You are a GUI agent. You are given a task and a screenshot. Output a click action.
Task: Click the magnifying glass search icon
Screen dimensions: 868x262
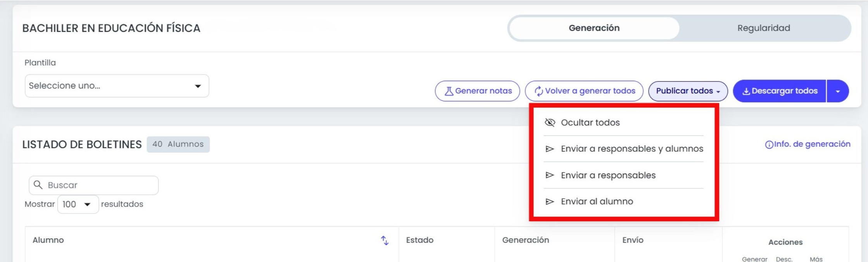pos(38,185)
